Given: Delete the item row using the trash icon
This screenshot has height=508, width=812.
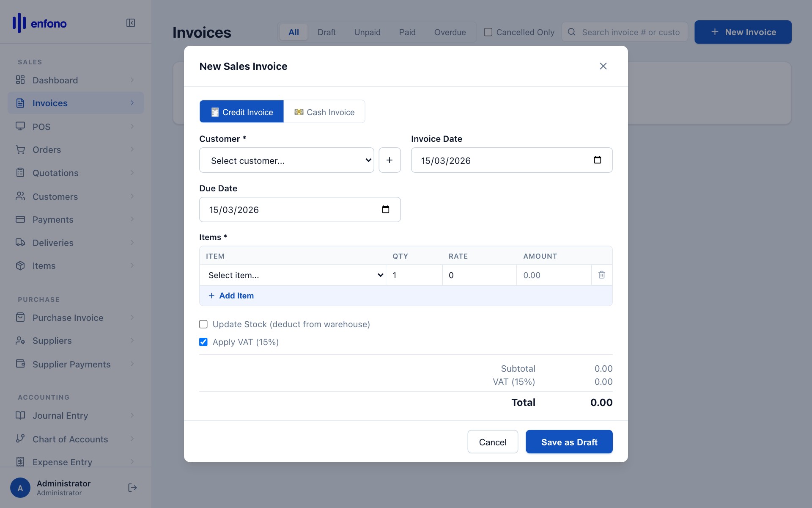Looking at the screenshot, I should coord(601,275).
